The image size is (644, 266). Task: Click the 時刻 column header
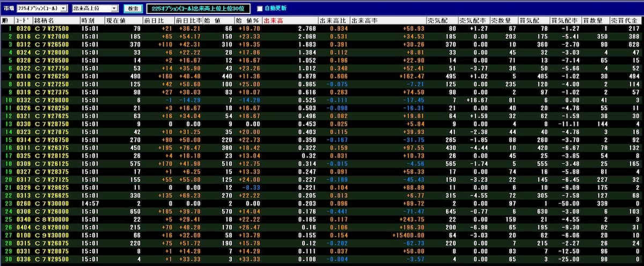point(88,20)
